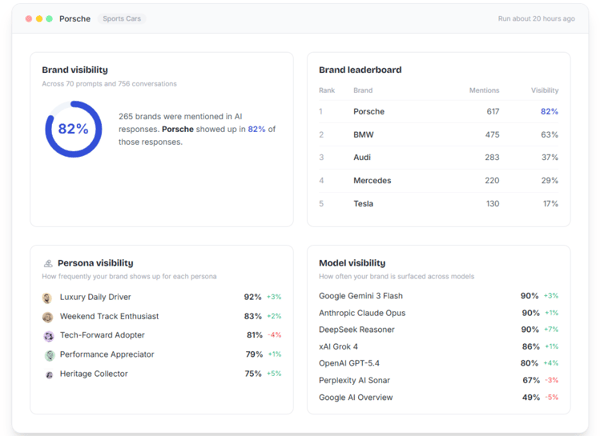Select the Google Gemini 3 Flash model row
The height and width of the screenshot is (436, 600).
coord(438,296)
